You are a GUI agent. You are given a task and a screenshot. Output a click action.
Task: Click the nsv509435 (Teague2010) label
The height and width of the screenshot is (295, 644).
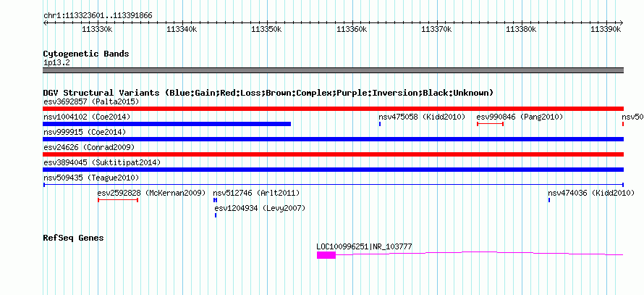91,178
